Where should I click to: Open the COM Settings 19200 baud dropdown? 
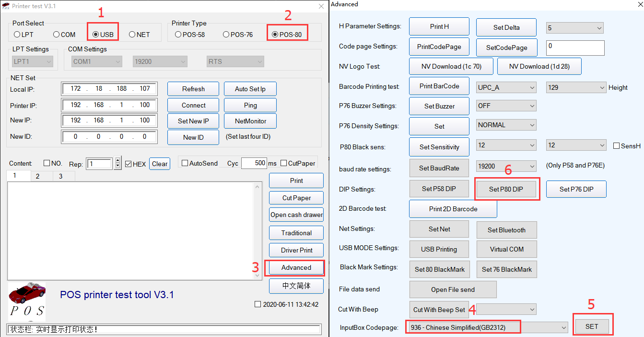[160, 61]
